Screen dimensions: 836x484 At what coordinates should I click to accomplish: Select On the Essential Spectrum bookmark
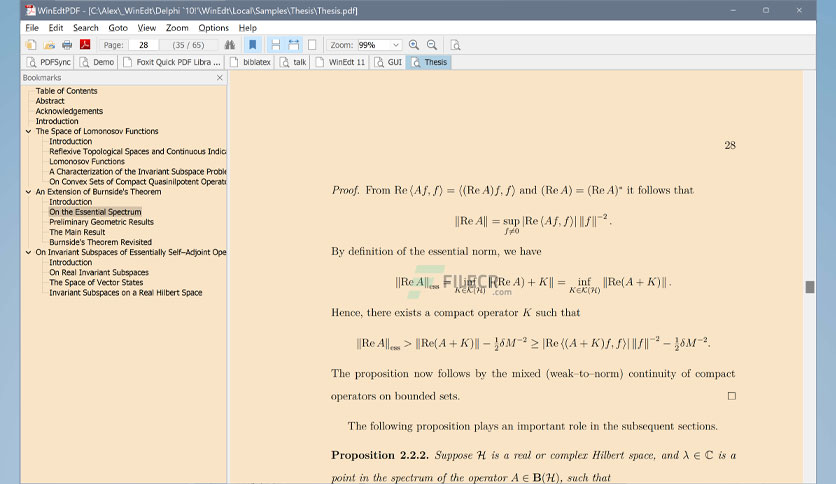tap(95, 212)
